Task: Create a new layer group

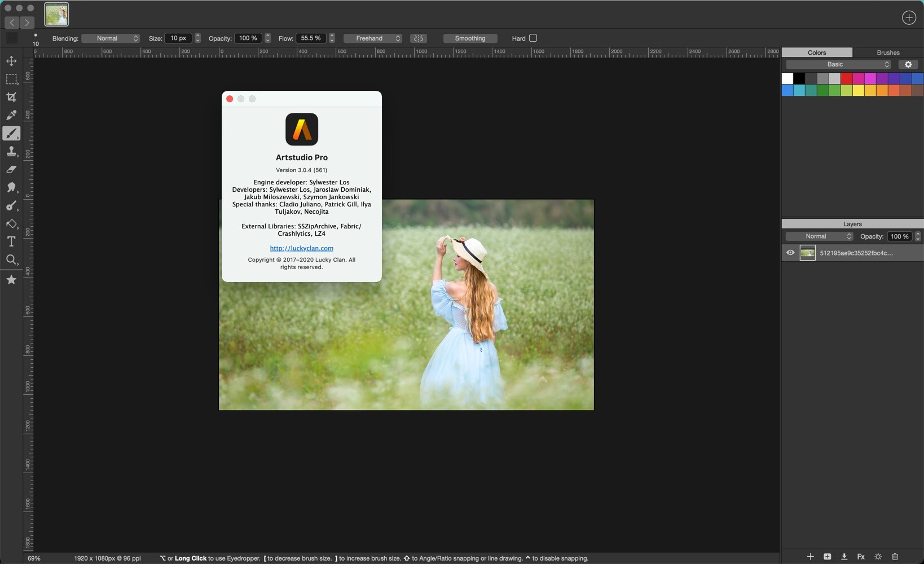Action: pyautogui.click(x=827, y=557)
